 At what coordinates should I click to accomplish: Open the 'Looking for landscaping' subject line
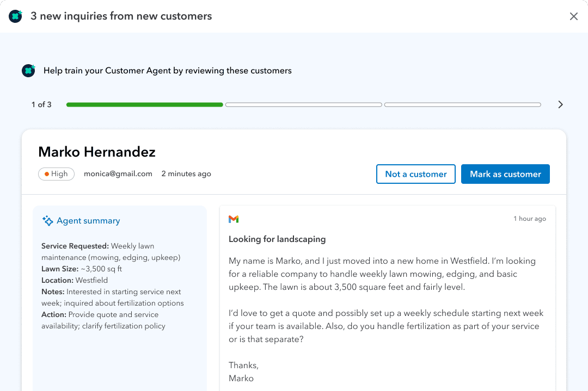pyautogui.click(x=277, y=239)
